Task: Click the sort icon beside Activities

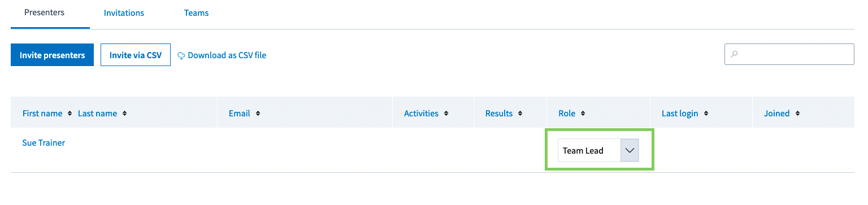Action: pos(446,114)
